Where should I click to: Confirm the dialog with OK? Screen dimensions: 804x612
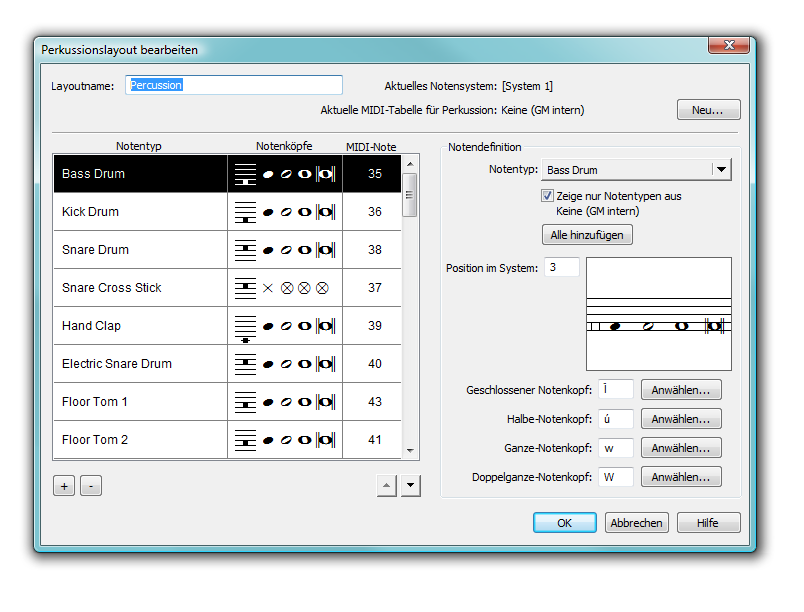tap(565, 523)
